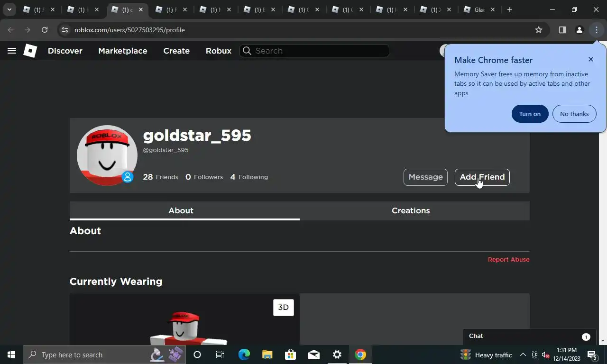
Task: Expand the tab search dropdown arrow
Action: 9,9
